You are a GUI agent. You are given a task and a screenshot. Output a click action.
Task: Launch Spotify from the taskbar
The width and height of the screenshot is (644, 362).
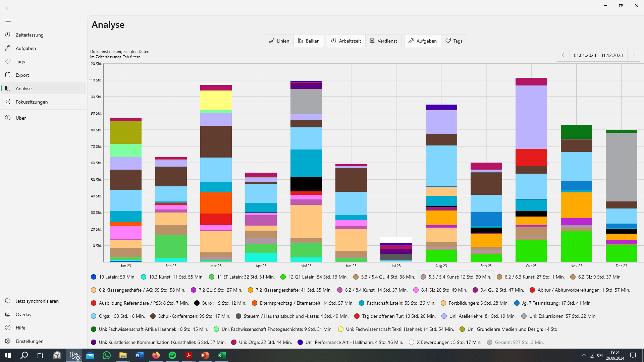pos(172,355)
